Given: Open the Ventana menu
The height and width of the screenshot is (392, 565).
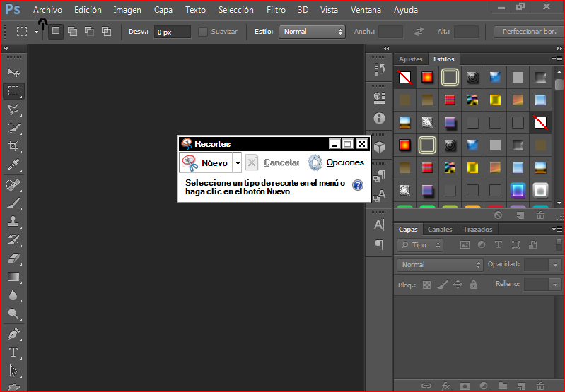Looking at the screenshot, I should point(366,10).
